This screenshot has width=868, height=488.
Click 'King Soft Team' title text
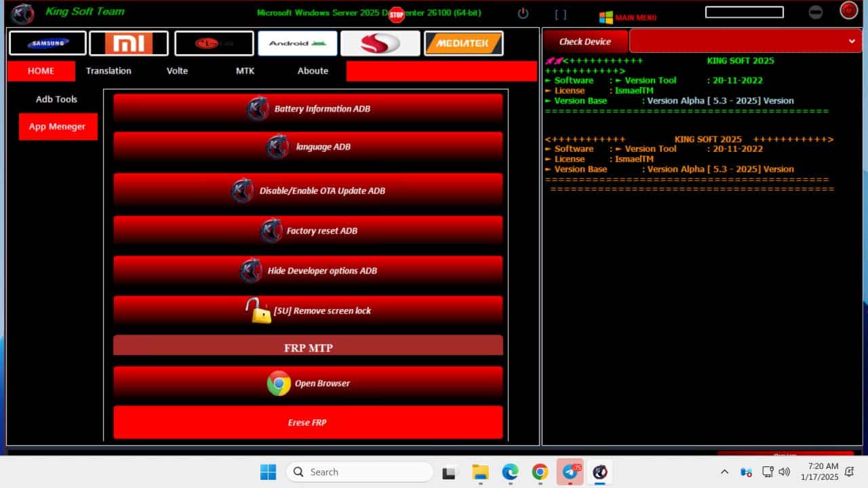point(85,11)
